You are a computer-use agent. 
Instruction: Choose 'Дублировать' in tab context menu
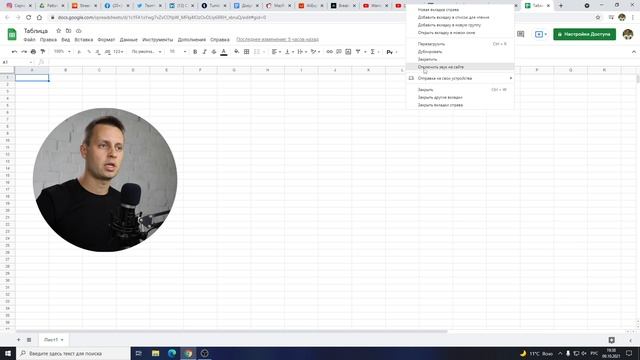pyautogui.click(x=460, y=51)
